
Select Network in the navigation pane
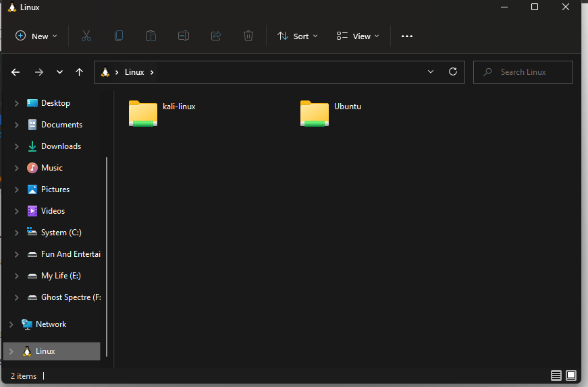(x=51, y=324)
